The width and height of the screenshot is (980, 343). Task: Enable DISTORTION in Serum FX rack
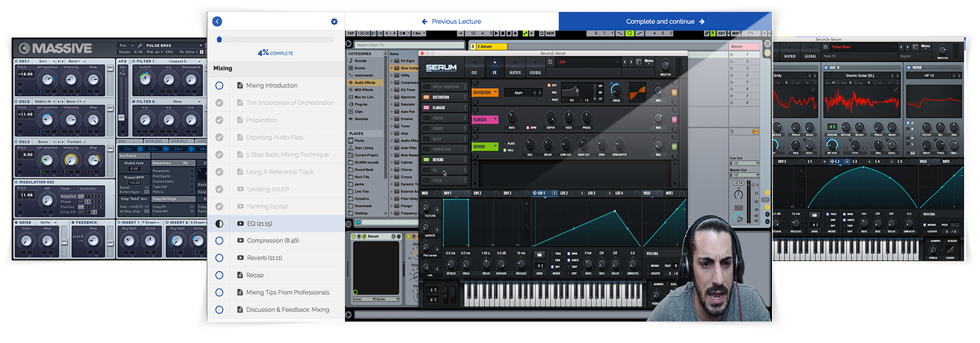coord(425,97)
